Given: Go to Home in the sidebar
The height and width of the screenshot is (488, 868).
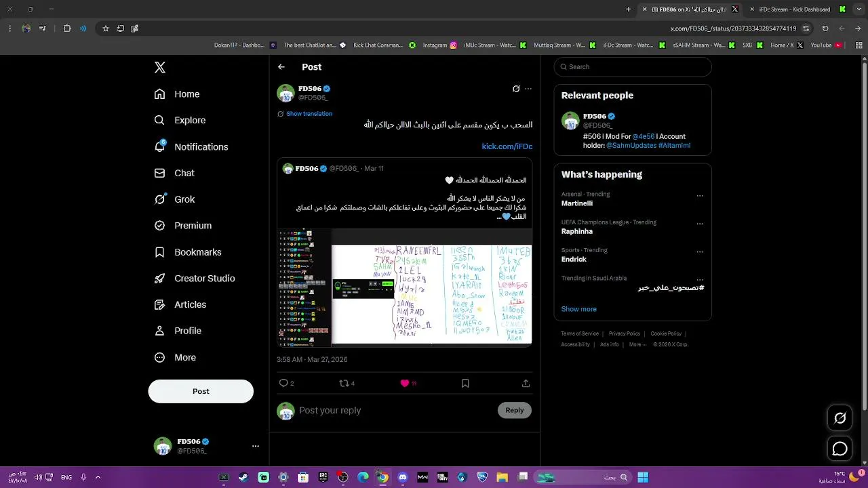Looking at the screenshot, I should coord(177,94).
